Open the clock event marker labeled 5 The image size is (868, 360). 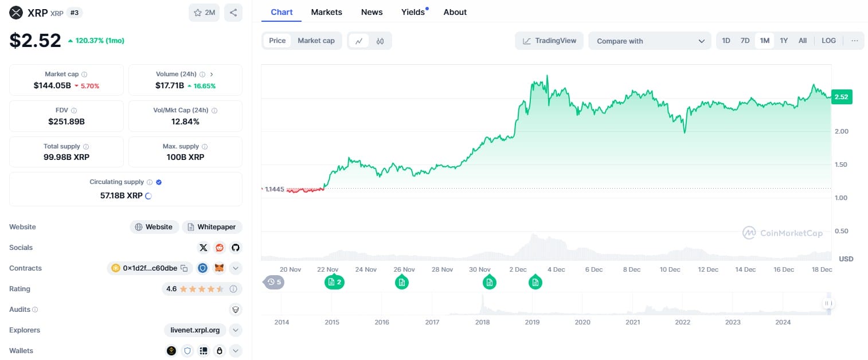tap(273, 282)
